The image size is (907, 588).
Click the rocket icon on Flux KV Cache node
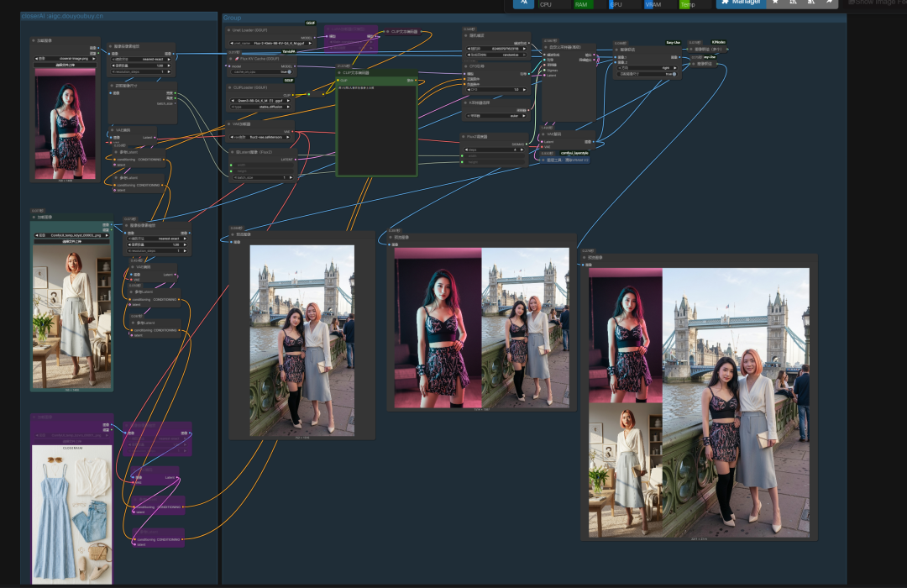pyautogui.click(x=237, y=59)
